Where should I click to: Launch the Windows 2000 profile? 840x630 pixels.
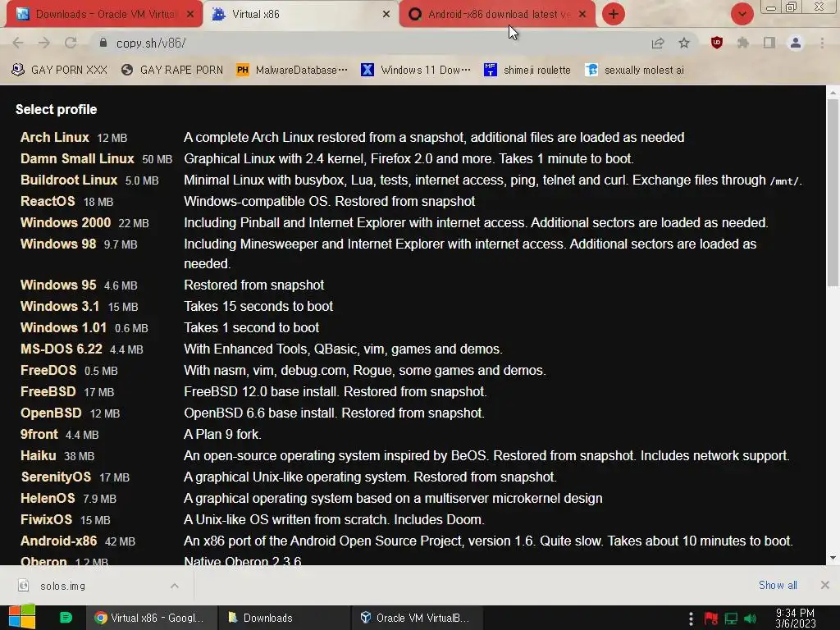pyautogui.click(x=66, y=223)
